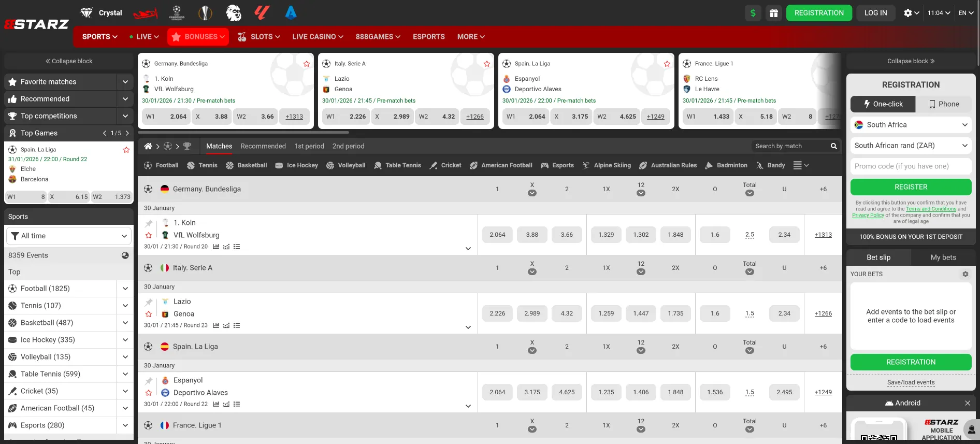This screenshot has width=980, height=444.
Task: Open the gift bonuses icon
Action: (x=774, y=13)
